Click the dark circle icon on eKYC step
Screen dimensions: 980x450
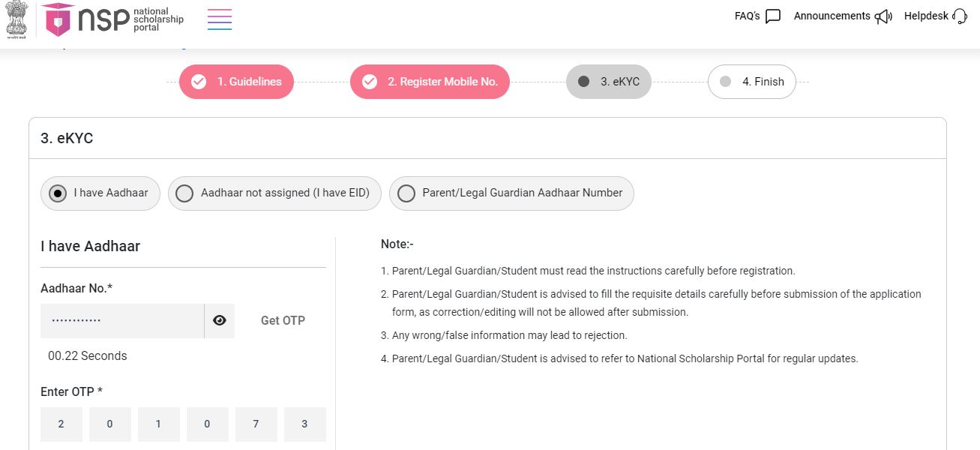pos(583,82)
